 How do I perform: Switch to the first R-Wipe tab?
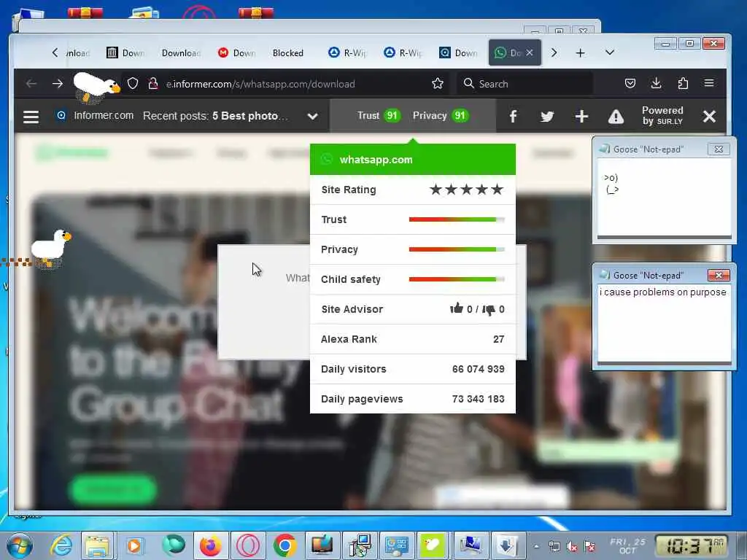click(x=348, y=52)
